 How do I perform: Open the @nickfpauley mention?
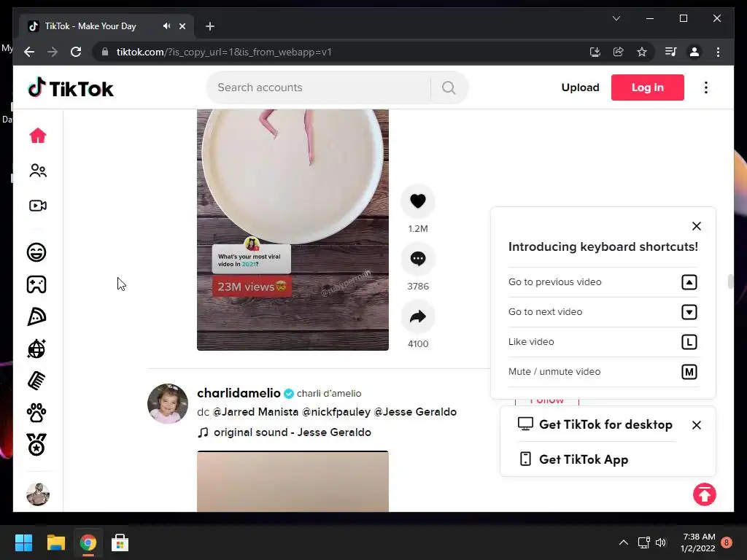coord(336,412)
